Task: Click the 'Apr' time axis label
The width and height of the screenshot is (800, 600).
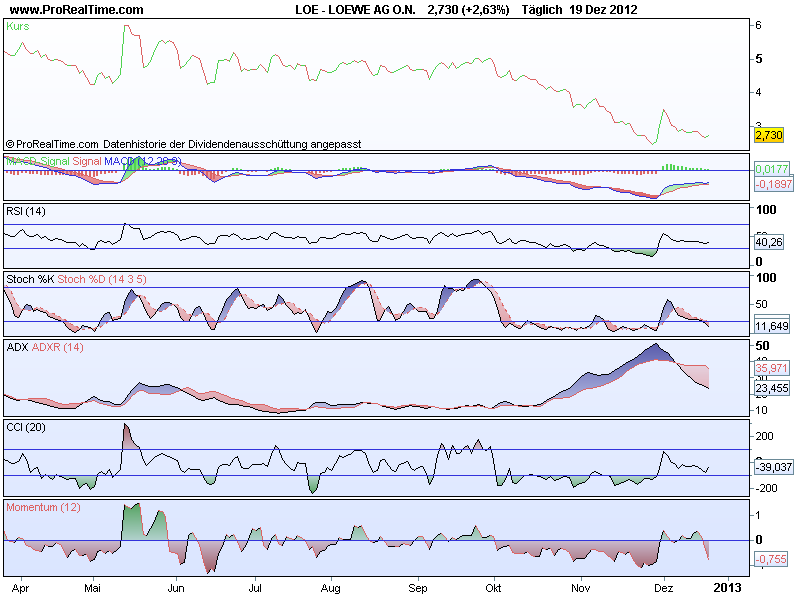Action: click(x=20, y=588)
